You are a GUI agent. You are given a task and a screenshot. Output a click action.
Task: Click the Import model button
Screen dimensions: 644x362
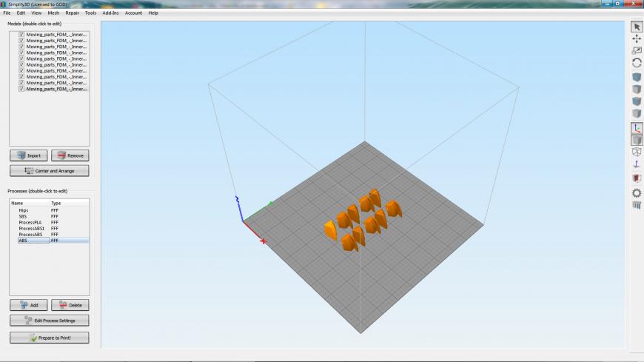29,155
